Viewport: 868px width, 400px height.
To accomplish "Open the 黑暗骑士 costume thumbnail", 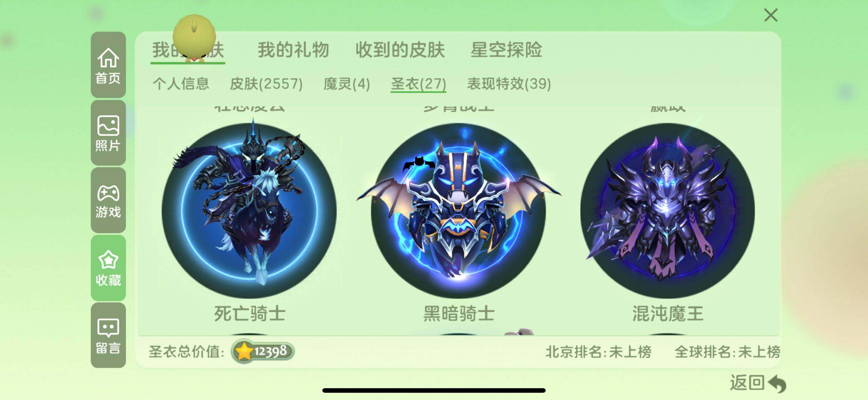I will (x=458, y=211).
